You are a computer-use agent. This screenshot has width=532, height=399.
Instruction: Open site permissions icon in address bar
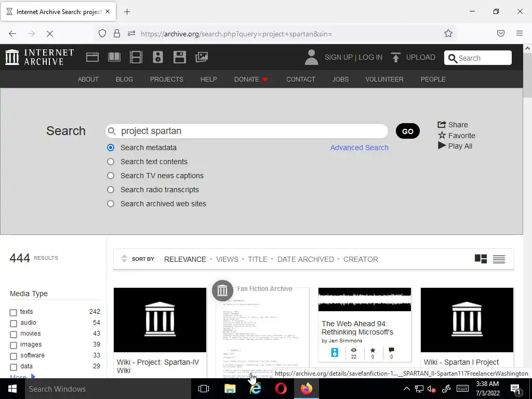131,33
